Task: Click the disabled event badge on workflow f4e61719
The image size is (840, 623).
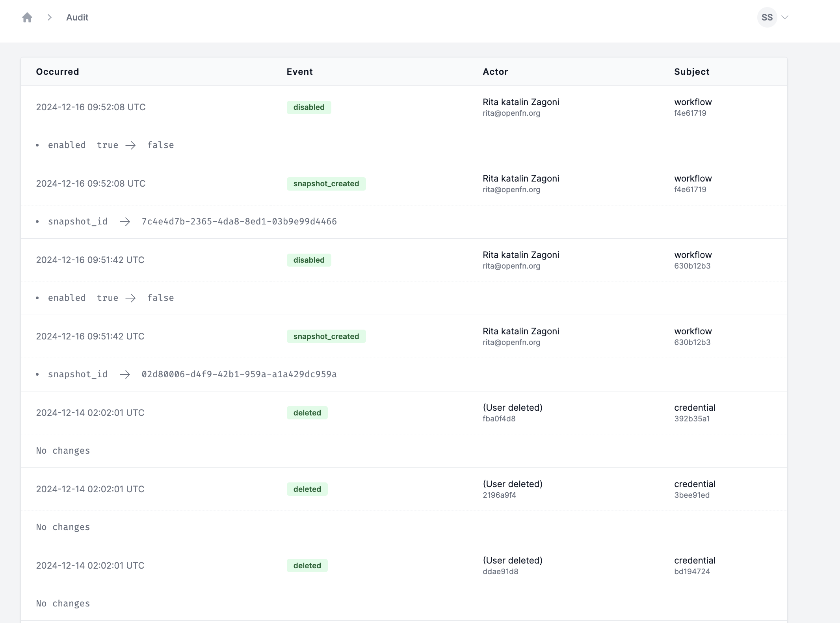Action: click(x=308, y=108)
